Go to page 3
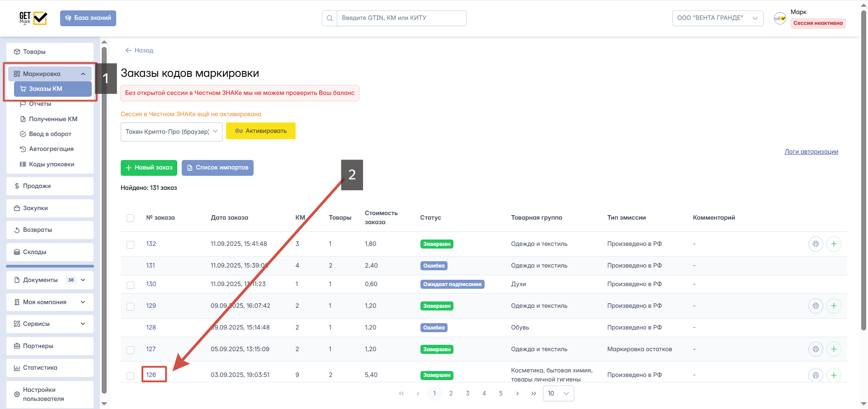Screen dimensions: 868x409 tap(467, 393)
